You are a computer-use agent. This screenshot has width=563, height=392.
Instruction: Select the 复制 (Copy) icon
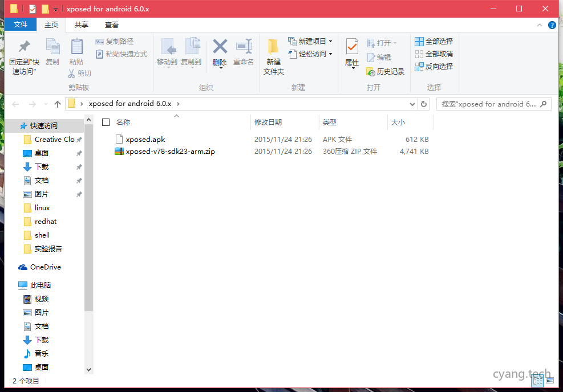click(x=53, y=51)
